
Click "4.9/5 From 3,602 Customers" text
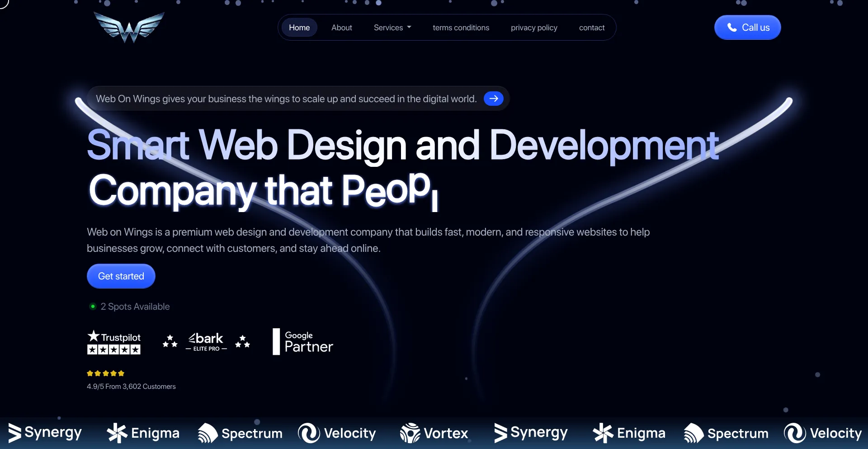click(131, 387)
